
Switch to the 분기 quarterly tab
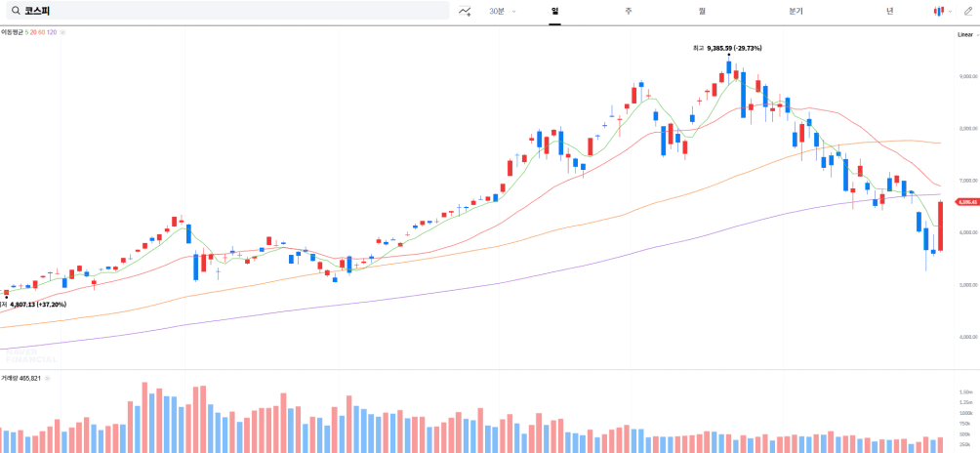pyautogui.click(x=796, y=11)
